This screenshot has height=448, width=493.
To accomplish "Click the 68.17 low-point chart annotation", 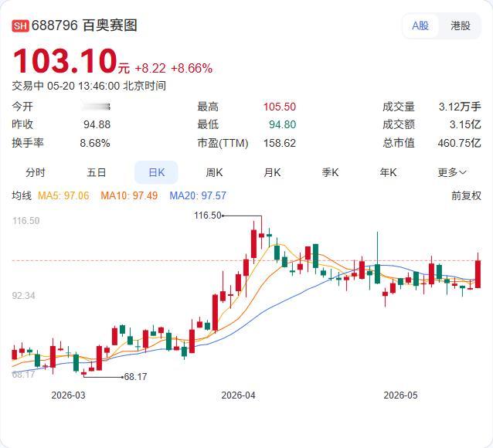I will (x=135, y=377).
